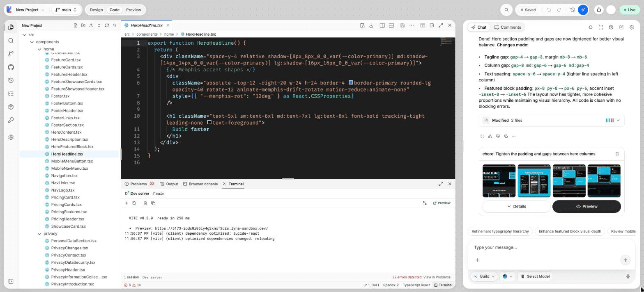
Task: Open the history clock icon in sidebar
Action: 11,80
